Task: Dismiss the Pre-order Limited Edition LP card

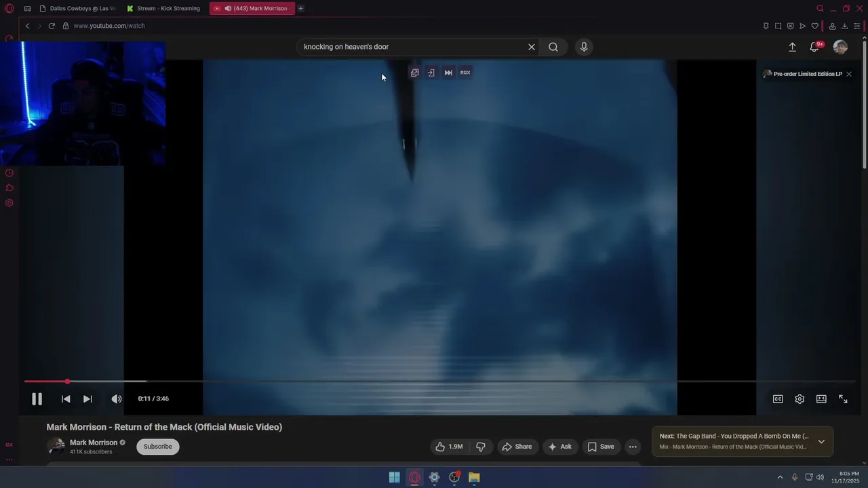Action: (x=849, y=74)
